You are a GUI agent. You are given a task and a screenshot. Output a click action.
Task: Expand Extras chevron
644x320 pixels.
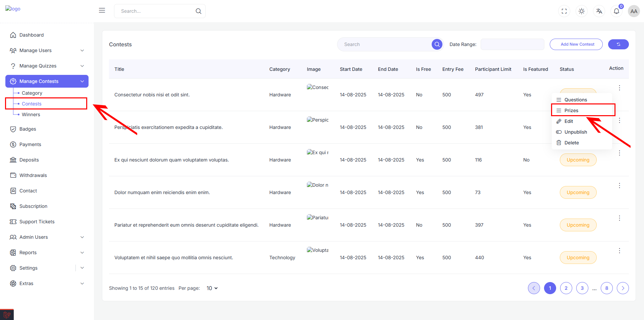(x=82, y=283)
